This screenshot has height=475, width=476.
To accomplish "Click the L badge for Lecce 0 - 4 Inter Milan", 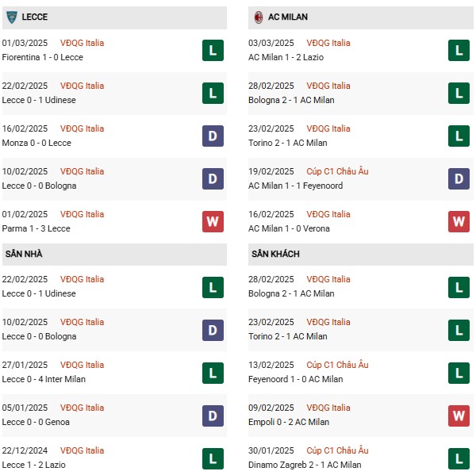I will click(213, 373).
